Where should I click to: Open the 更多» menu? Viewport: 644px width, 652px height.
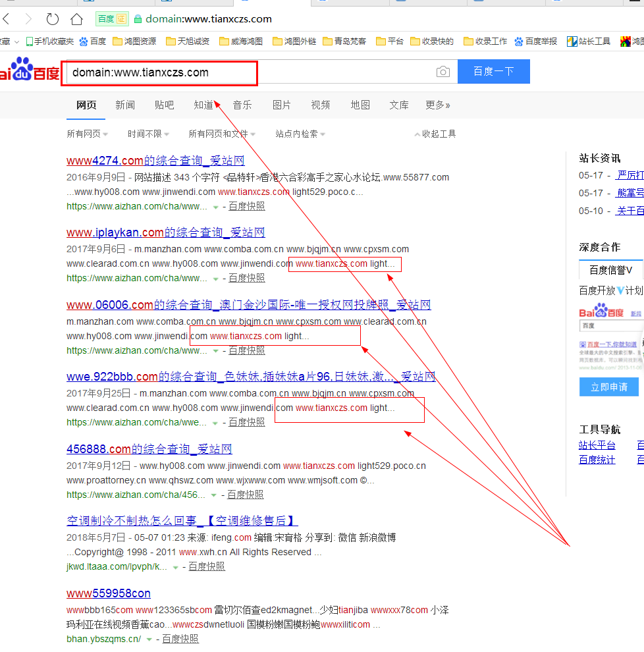[x=437, y=105]
